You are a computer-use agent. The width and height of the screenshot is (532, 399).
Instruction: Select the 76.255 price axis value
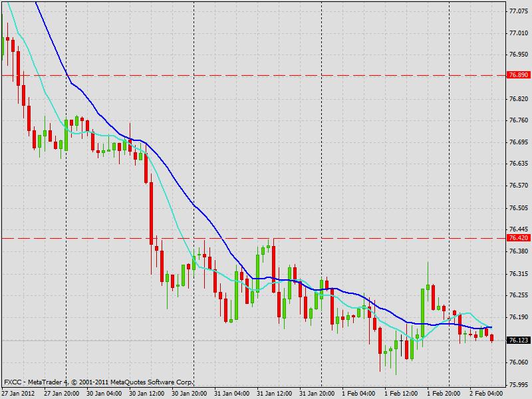pos(519,295)
